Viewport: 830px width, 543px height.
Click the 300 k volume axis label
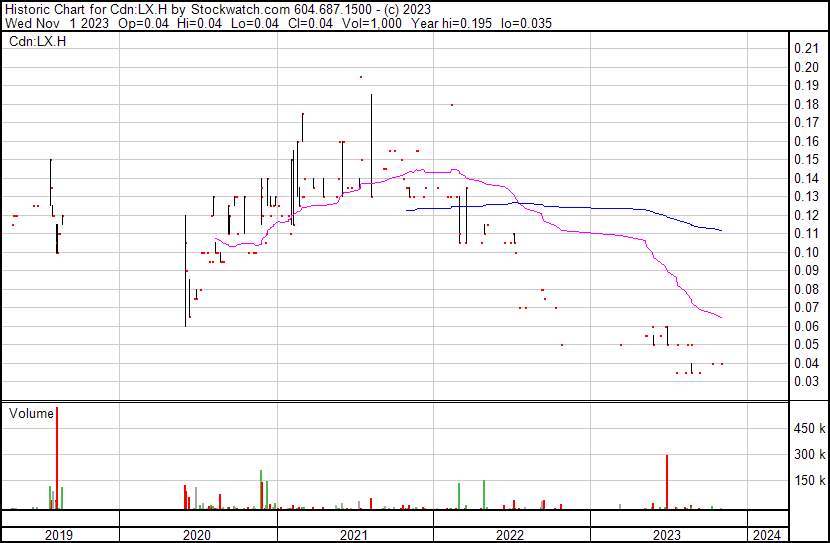click(809, 455)
